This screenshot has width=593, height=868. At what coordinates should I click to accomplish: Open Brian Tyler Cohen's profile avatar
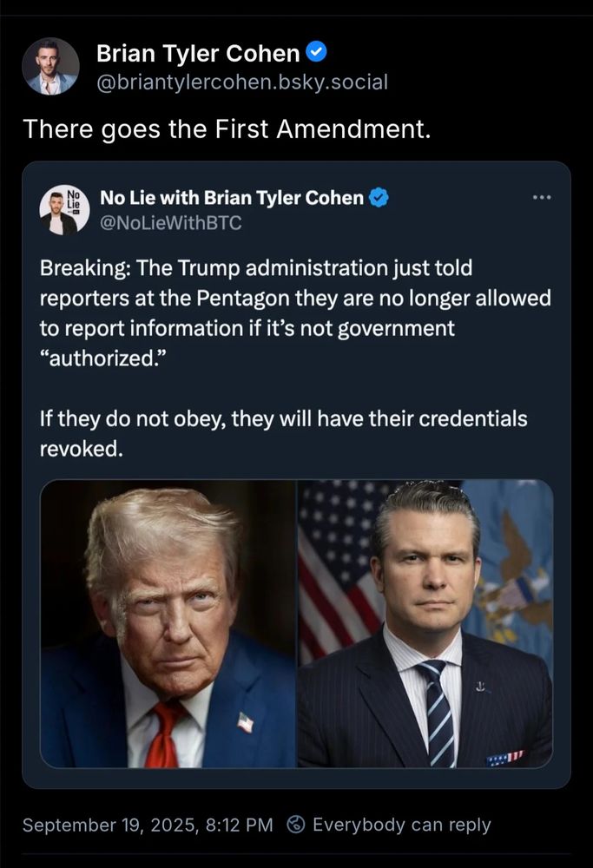click(x=50, y=67)
